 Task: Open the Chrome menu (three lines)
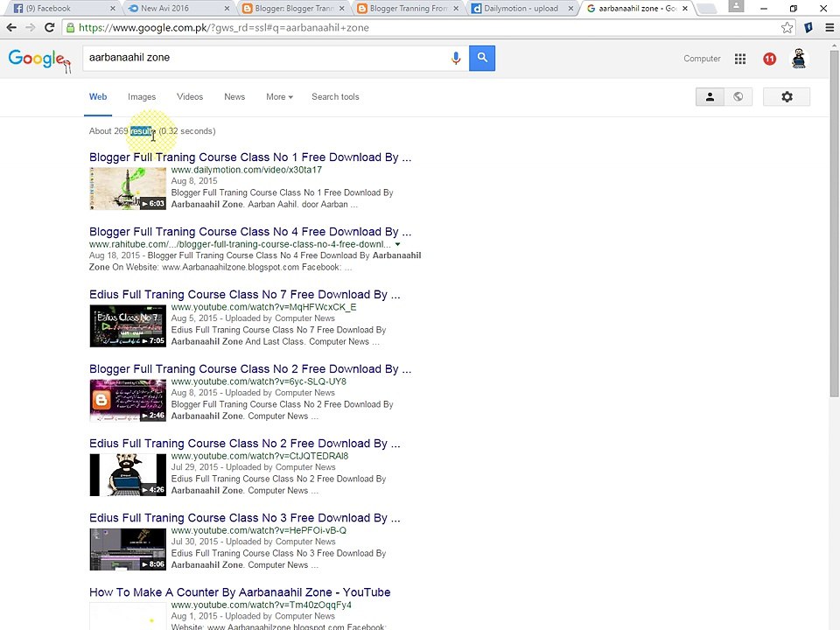coord(829,28)
